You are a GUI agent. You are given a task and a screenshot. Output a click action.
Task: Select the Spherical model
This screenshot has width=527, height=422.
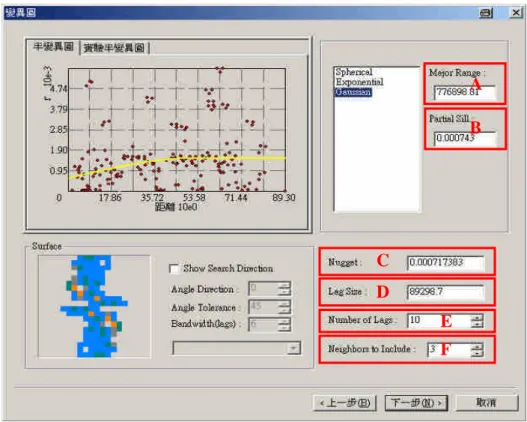(354, 72)
